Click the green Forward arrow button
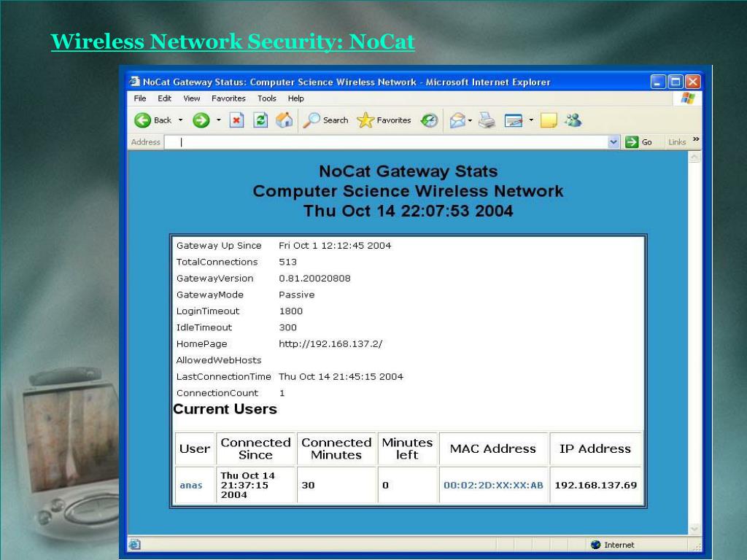This screenshot has width=747, height=560. click(201, 120)
